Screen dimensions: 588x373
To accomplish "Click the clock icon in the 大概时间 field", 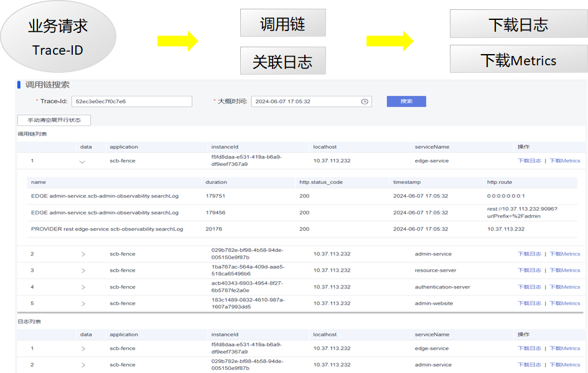I will pyautogui.click(x=364, y=101).
